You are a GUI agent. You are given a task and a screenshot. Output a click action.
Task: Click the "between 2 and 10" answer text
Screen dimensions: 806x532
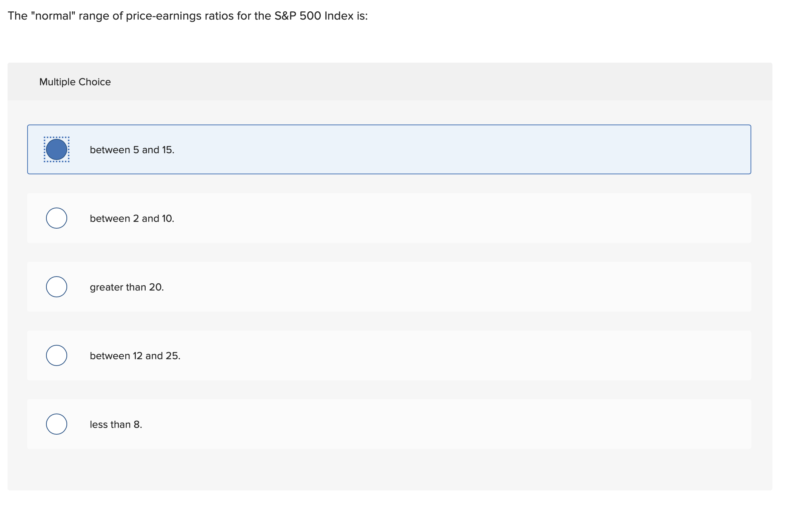coord(132,218)
